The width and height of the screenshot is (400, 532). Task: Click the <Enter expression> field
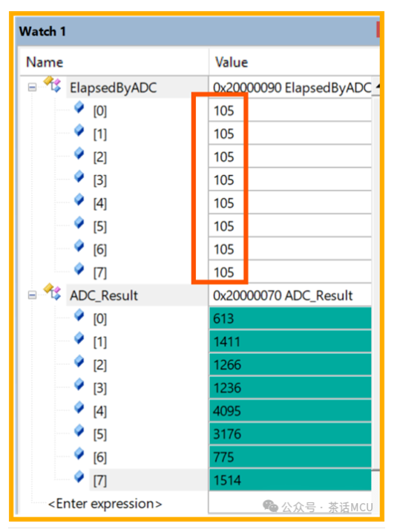tap(105, 504)
